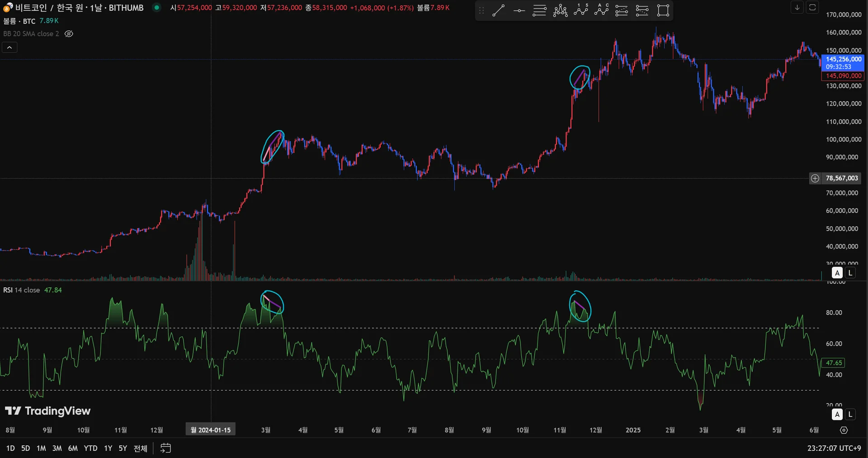Switch to the 1M time range

point(41,448)
